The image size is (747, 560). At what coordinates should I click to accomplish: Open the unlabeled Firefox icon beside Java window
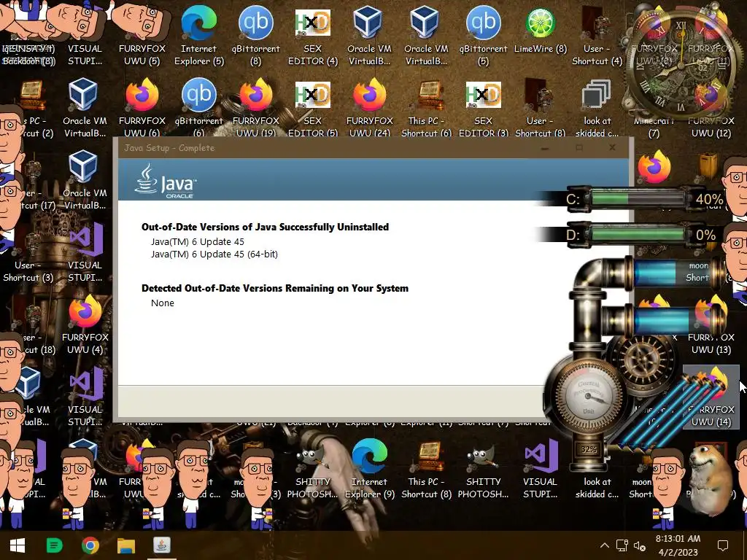pyautogui.click(x=654, y=167)
